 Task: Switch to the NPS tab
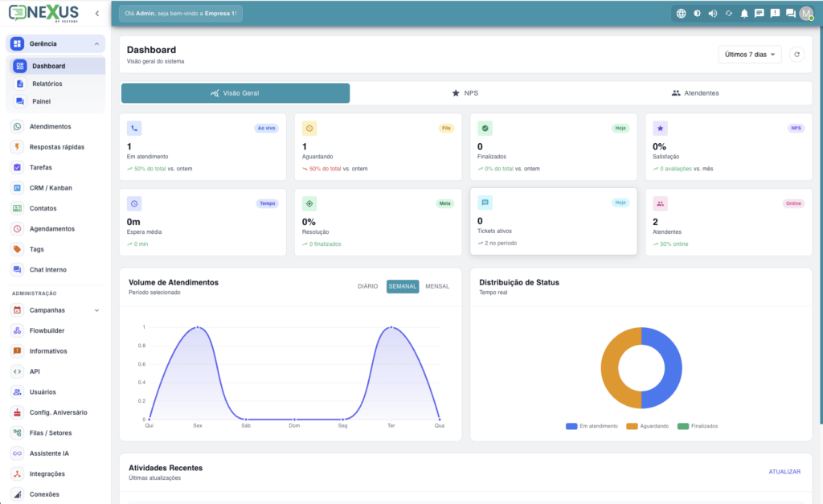(x=465, y=93)
